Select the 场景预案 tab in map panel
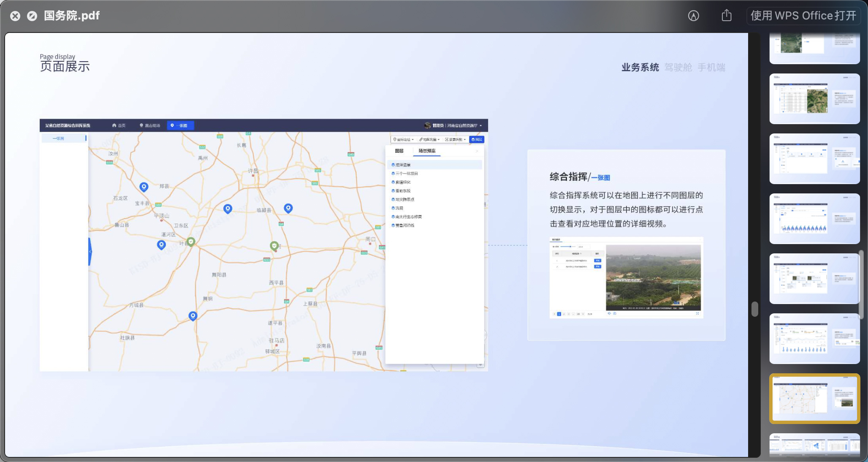Screen dimensions: 868x462 [427, 151]
